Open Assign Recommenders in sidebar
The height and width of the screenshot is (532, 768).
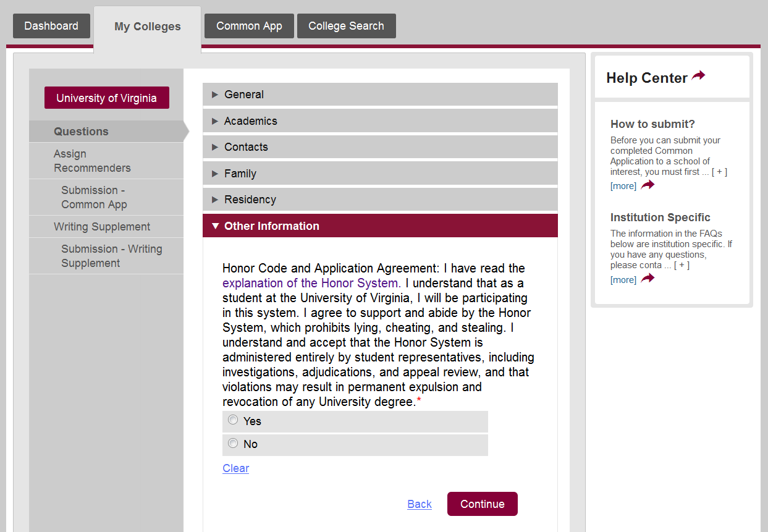106,161
